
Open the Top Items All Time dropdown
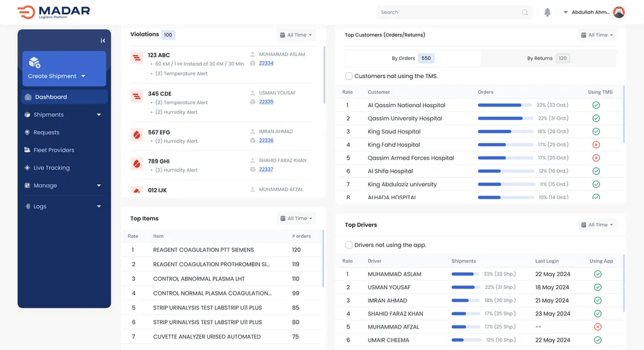[x=296, y=219]
